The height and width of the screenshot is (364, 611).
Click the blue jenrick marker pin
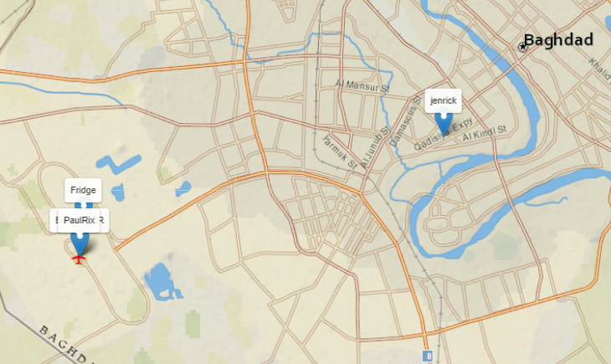pos(443,124)
